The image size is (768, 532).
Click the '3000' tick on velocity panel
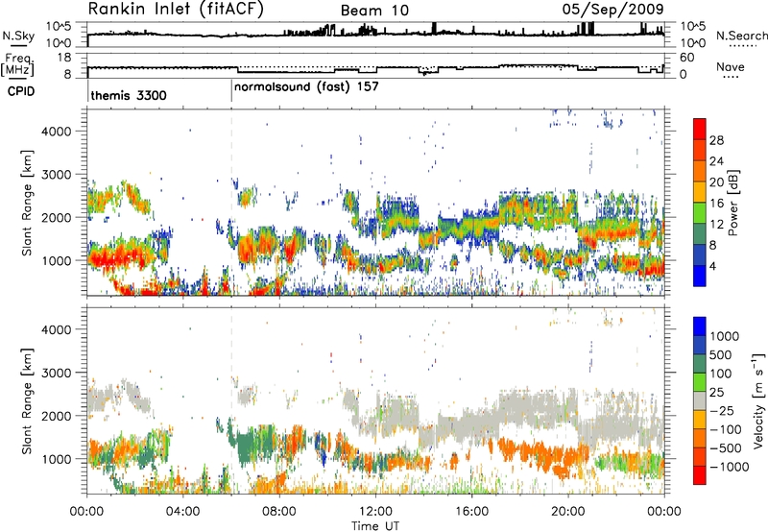(x=57, y=373)
